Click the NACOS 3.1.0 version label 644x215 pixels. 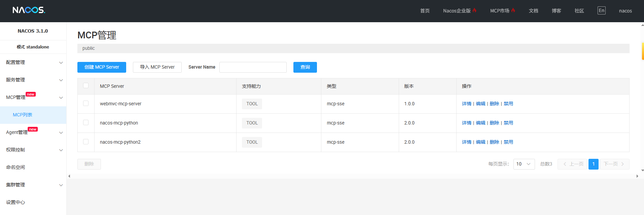[33, 31]
